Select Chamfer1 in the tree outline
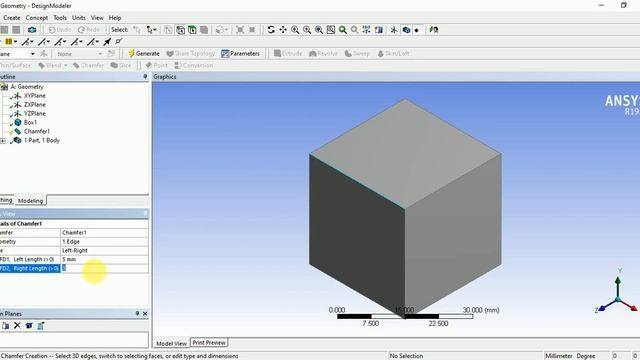 (37, 131)
